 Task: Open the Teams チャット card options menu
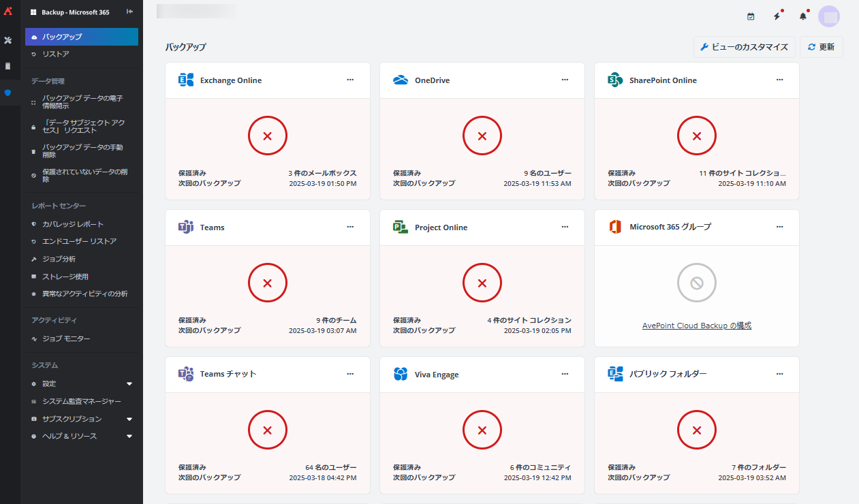click(350, 374)
